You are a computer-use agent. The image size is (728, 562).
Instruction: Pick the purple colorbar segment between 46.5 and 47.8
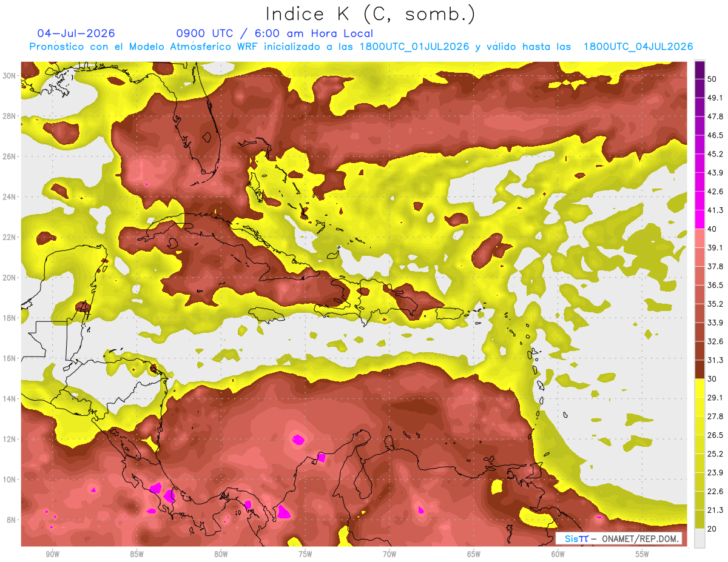[x=700, y=126]
